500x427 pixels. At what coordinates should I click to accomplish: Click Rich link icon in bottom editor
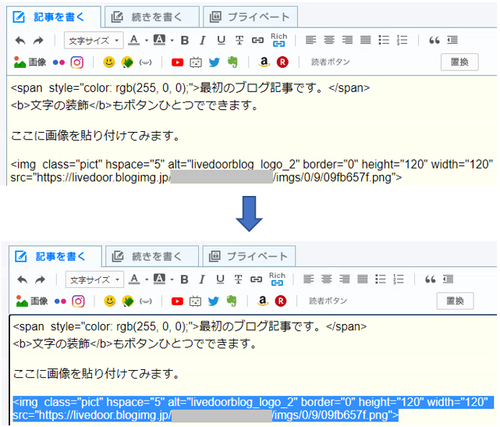[277, 279]
